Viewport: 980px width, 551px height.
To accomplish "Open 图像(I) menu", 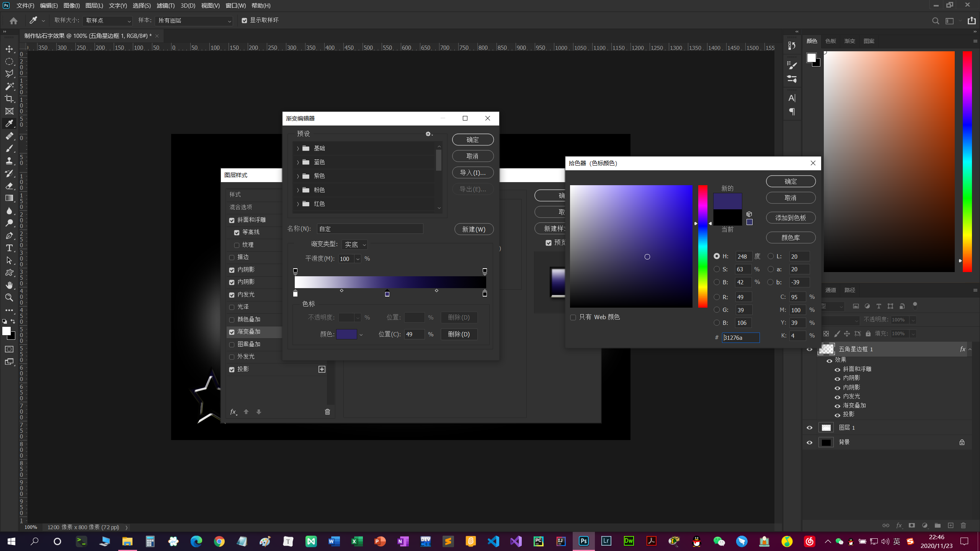I will (71, 5).
